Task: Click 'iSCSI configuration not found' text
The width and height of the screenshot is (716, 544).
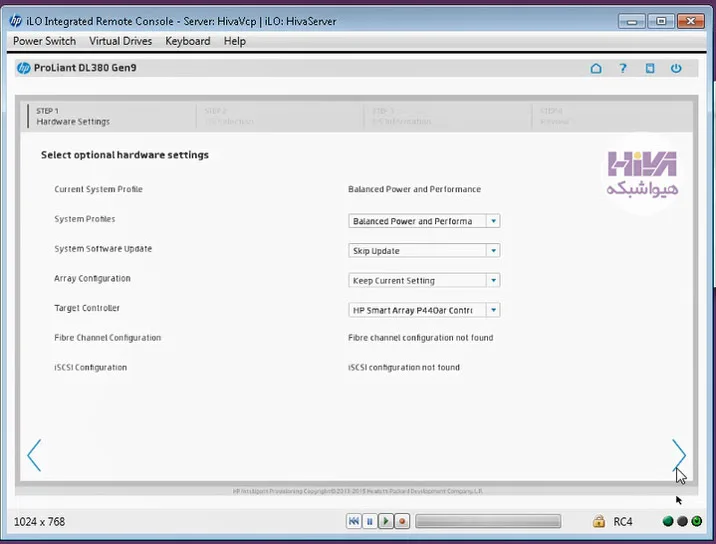Action: pos(404,368)
